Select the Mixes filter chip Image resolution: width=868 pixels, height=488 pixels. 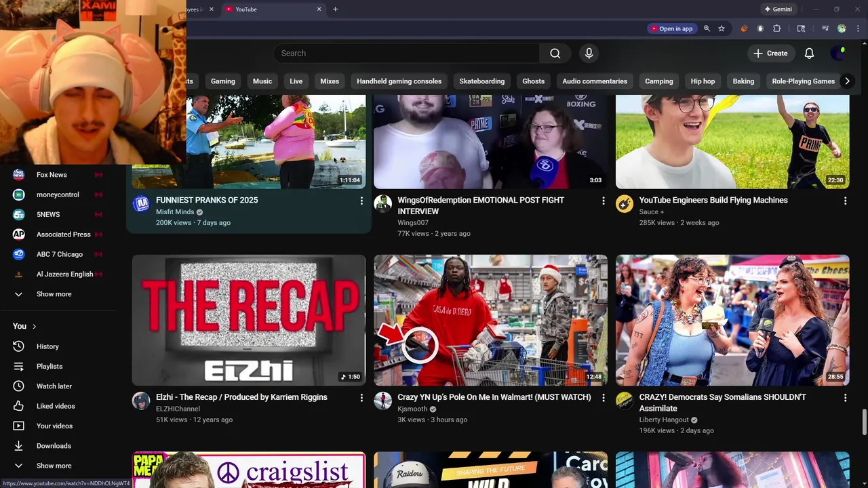(330, 81)
